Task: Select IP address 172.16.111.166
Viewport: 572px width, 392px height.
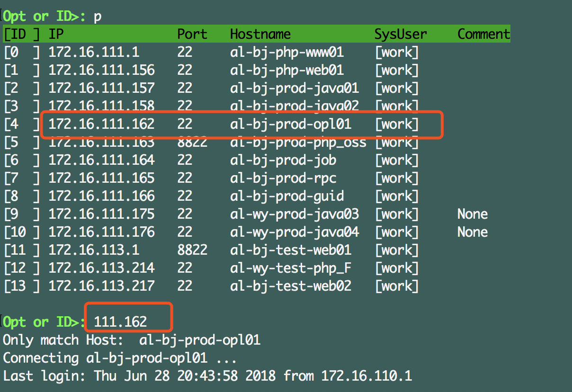Action: click(x=101, y=196)
